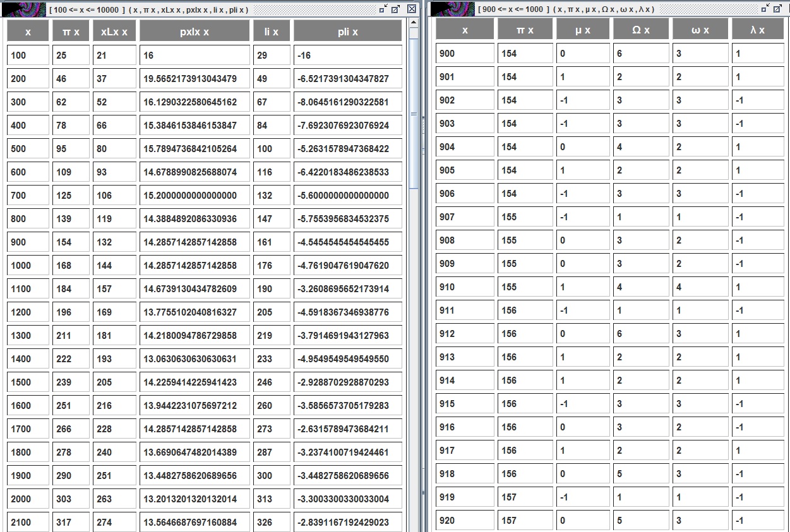Click the x column header in left table

tap(28, 32)
